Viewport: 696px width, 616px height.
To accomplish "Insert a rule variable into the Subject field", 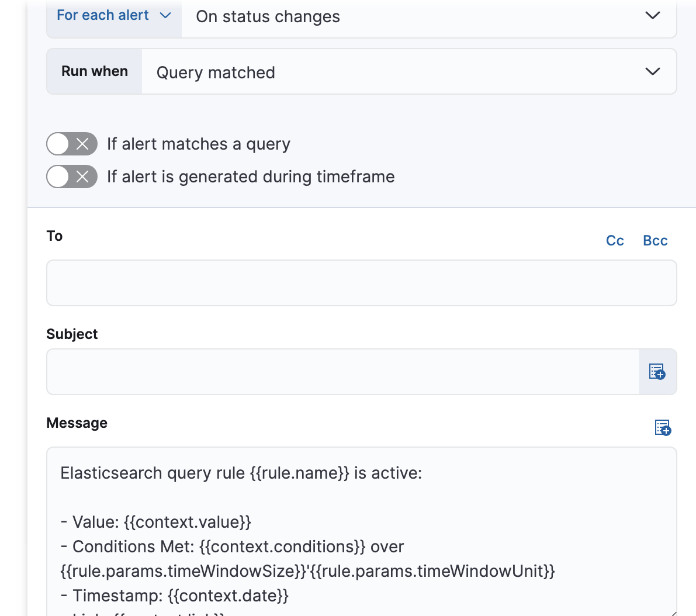I will click(x=657, y=372).
